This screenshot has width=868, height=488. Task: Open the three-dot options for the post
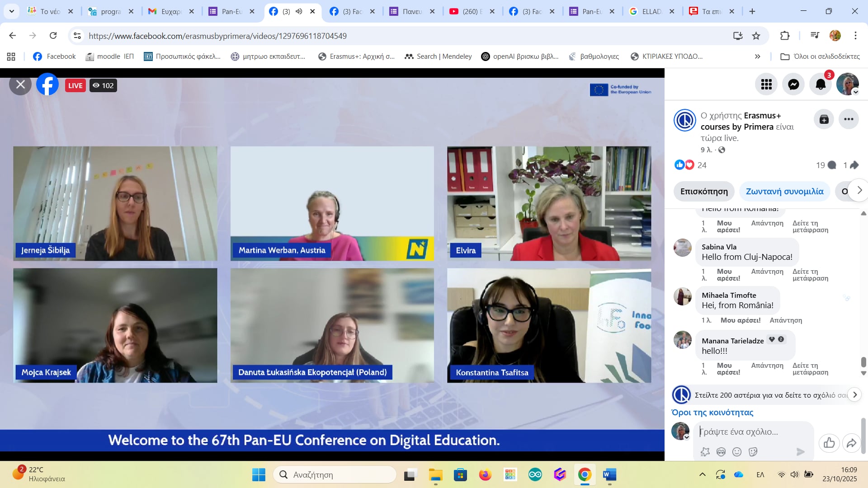click(x=849, y=119)
